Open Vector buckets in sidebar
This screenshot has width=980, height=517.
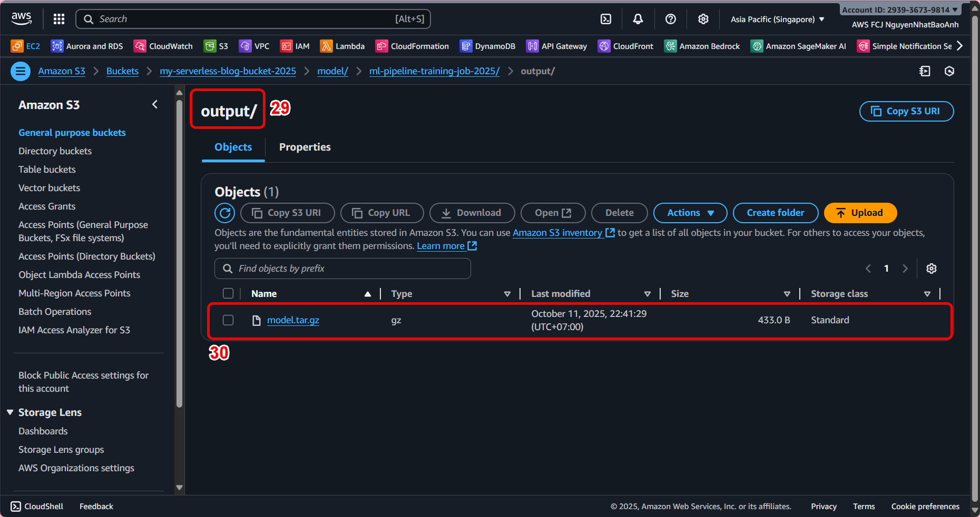tap(50, 188)
